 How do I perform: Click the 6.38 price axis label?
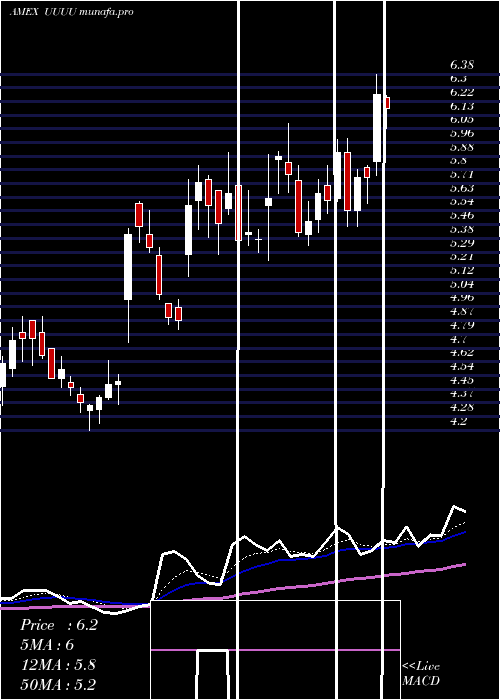pos(462,65)
